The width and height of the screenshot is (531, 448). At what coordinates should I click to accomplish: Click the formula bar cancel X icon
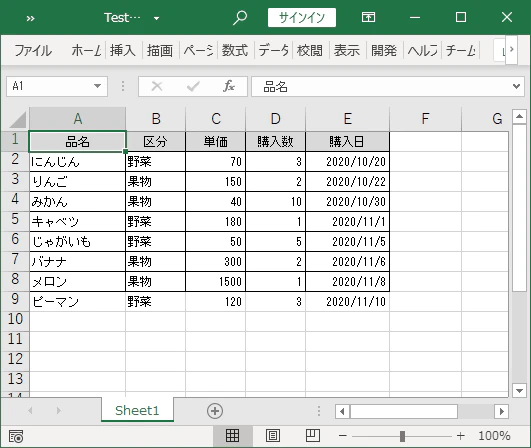[x=157, y=86]
